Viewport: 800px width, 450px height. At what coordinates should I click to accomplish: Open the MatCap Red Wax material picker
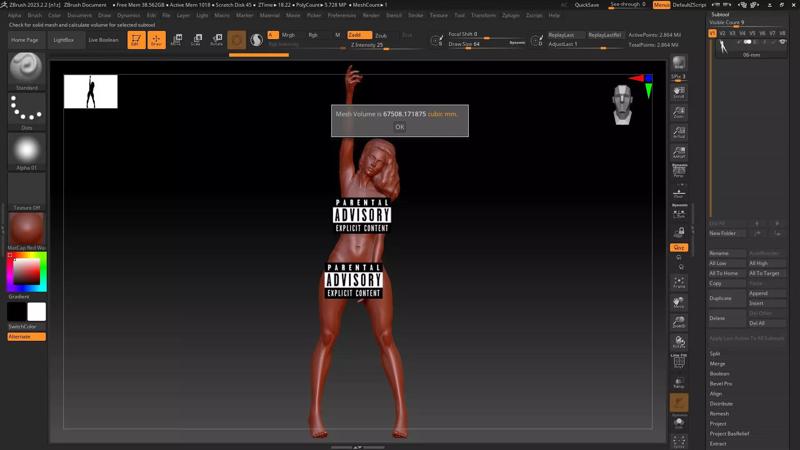click(26, 229)
